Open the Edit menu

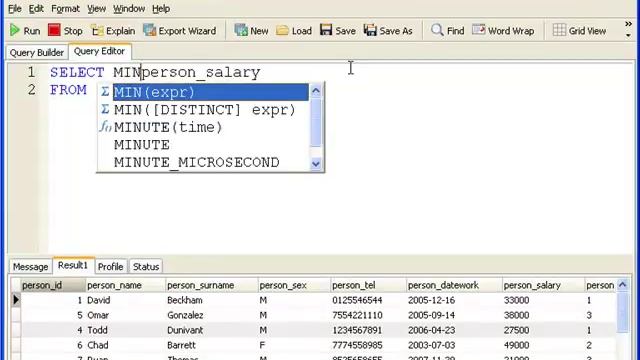36,9
